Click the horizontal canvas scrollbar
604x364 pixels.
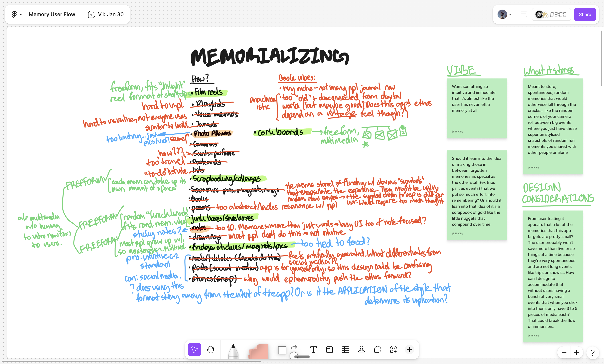click(x=131, y=361)
